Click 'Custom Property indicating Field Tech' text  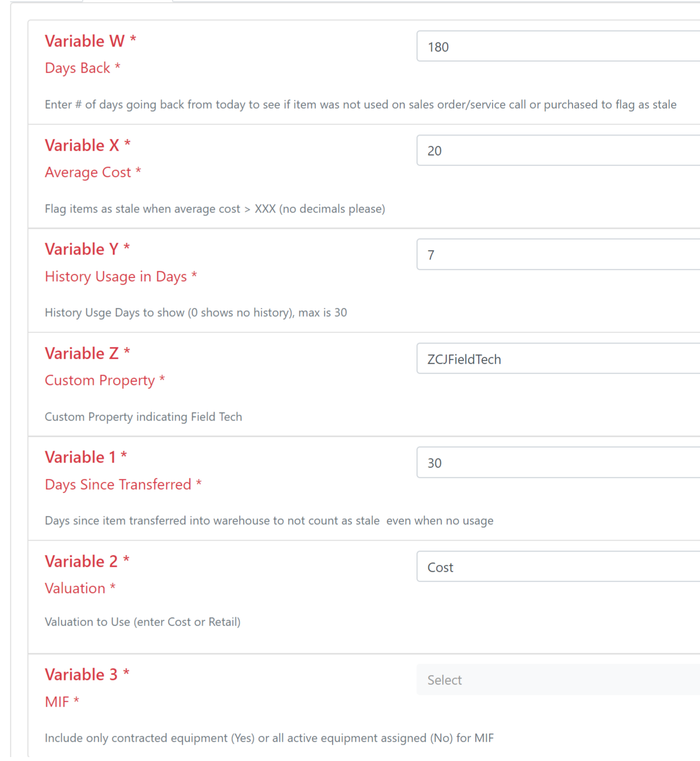143,417
